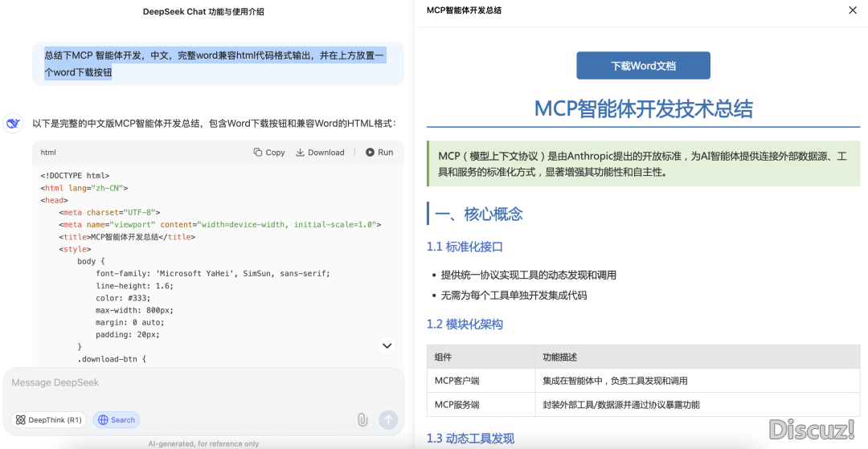Click the .download-btn code line
Screen dimensions: 868x449
pyautogui.click(x=112, y=359)
